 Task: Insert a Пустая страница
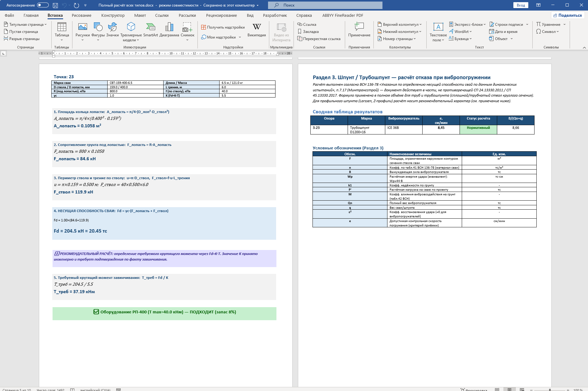[x=21, y=31]
